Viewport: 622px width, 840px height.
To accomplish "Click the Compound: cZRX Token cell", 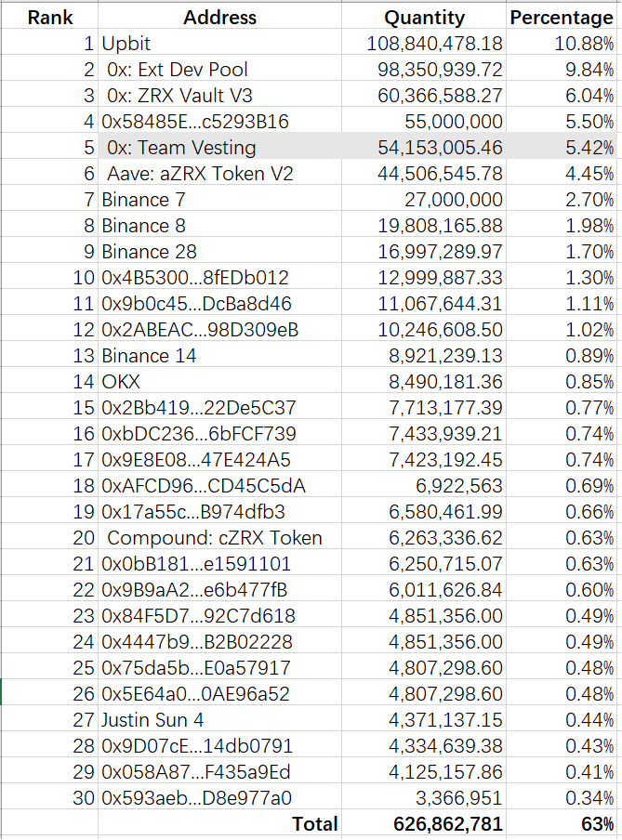I will click(215, 537).
